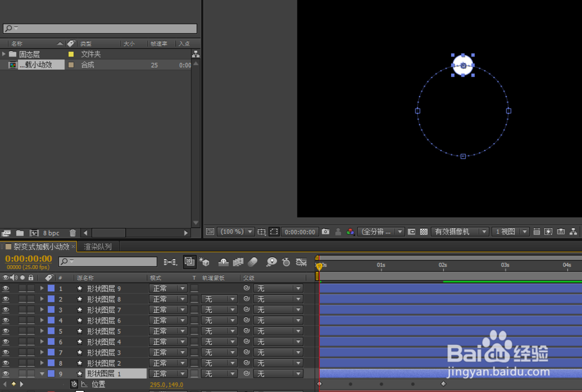The height and width of the screenshot is (392, 582).
Task: Toggle live update button in timeline
Action: pyautogui.click(x=190, y=262)
